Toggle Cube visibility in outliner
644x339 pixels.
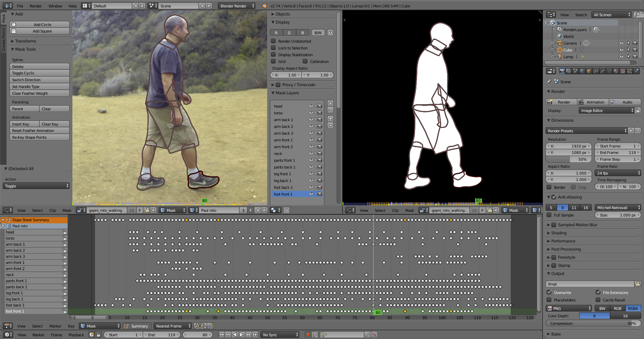(x=621, y=50)
